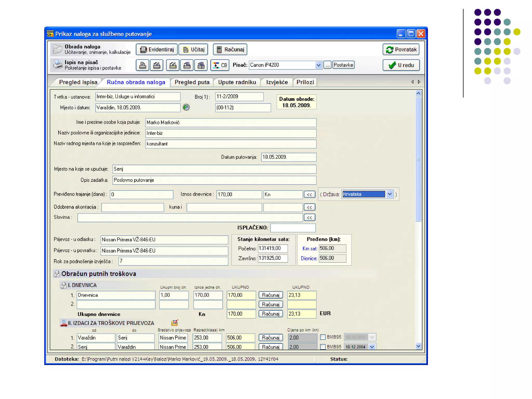Click the first printer icon button

[142, 65]
